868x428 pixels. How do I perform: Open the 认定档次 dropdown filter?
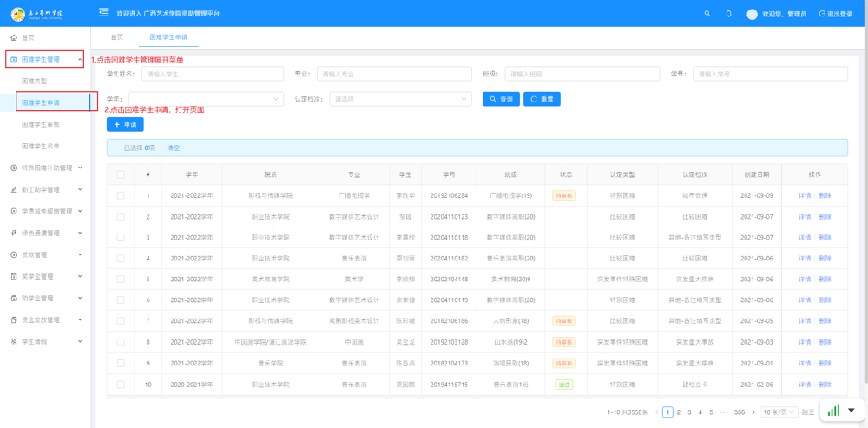click(x=400, y=99)
